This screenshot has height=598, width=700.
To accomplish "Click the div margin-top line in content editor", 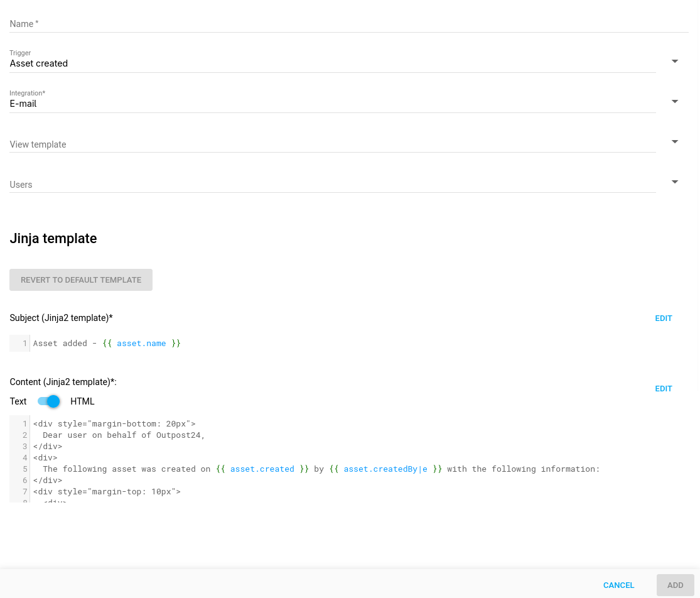I will [107, 491].
